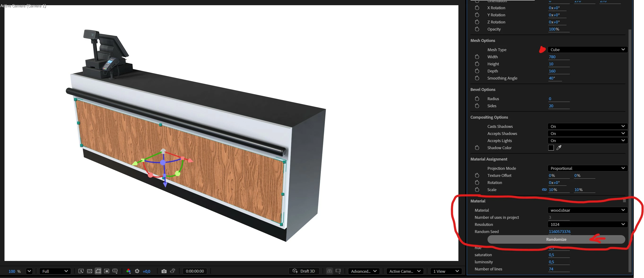The height and width of the screenshot is (278, 644).
Task: Toggle mask and shape path visibility
Action: tap(98, 271)
